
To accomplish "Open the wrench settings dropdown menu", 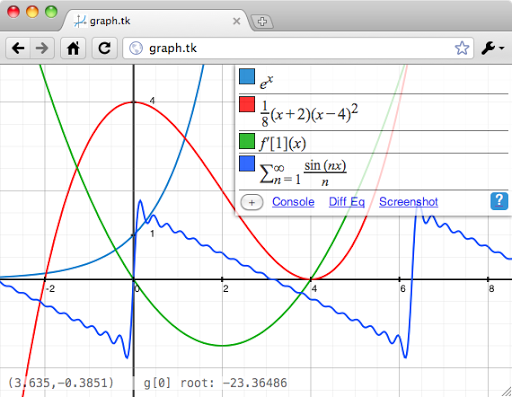I will coord(492,48).
